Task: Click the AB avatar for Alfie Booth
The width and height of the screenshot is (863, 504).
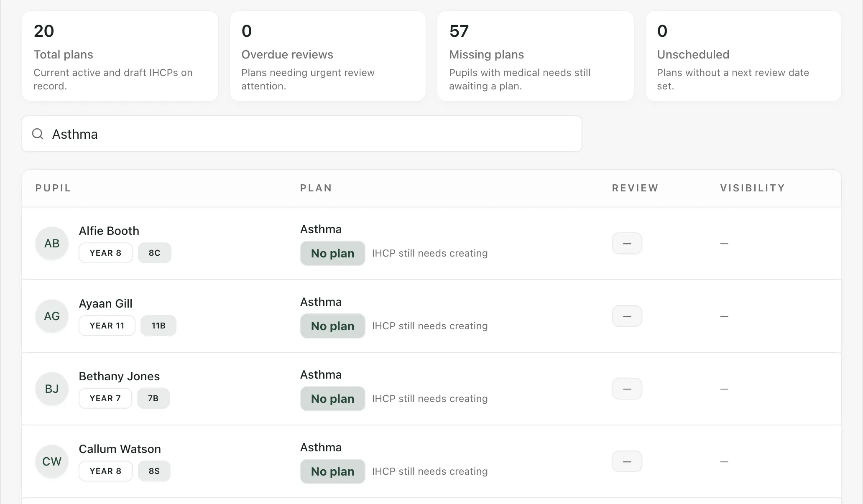Action: point(52,243)
